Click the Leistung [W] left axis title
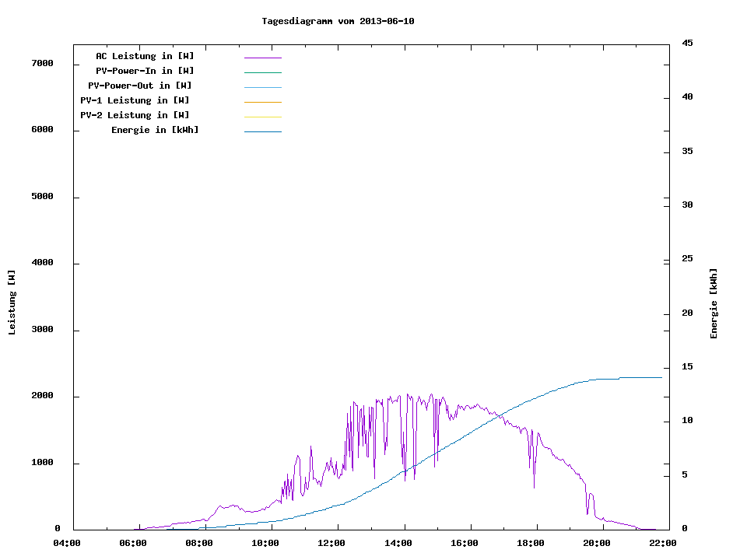 [12, 303]
